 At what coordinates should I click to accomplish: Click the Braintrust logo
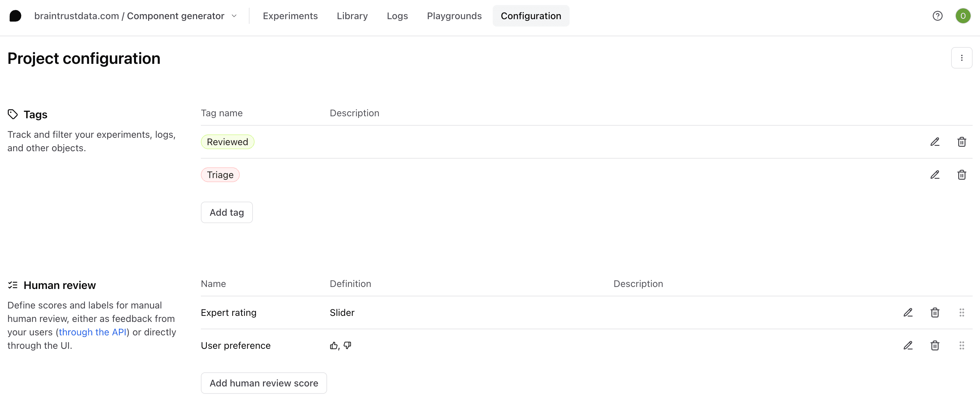(15, 15)
